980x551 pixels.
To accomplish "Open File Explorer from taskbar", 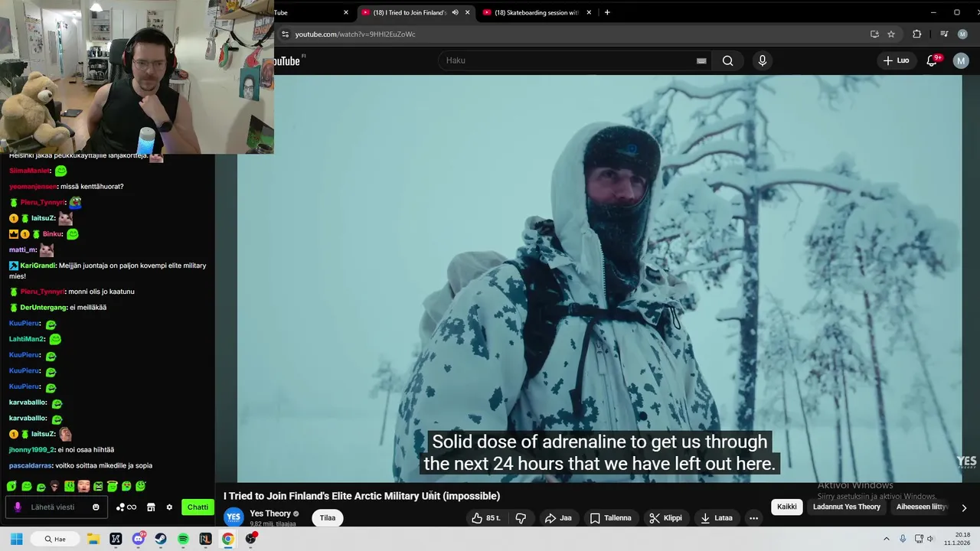I will coord(93,539).
